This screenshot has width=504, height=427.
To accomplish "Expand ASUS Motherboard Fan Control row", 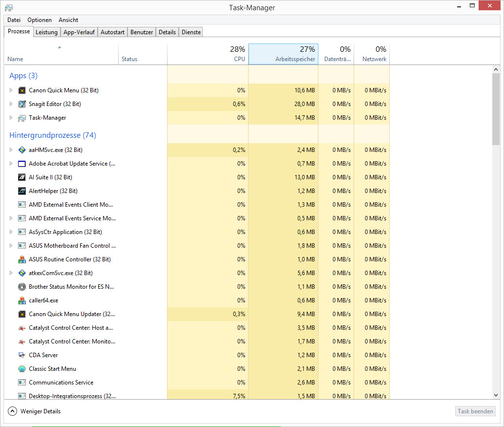I will click(11, 246).
